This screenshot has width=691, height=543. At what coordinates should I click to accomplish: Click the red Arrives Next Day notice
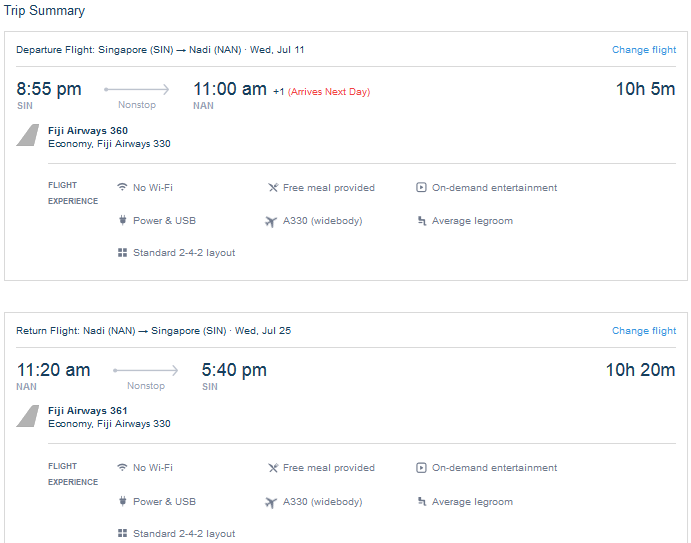(329, 92)
